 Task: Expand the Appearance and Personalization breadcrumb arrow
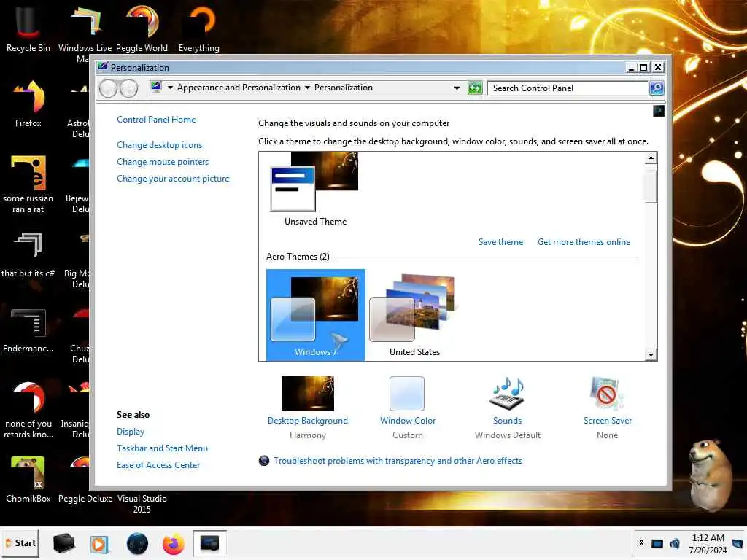(x=307, y=87)
